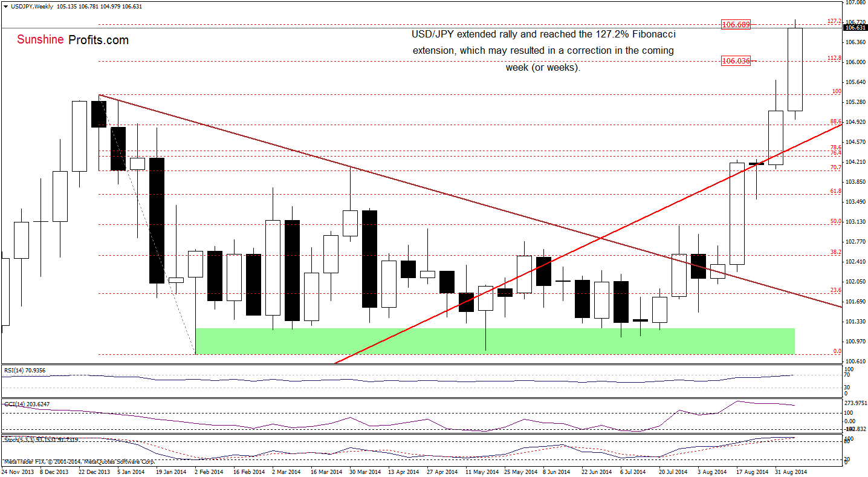
Task: Click date label 31 Aug 2014
Action: pos(791,472)
